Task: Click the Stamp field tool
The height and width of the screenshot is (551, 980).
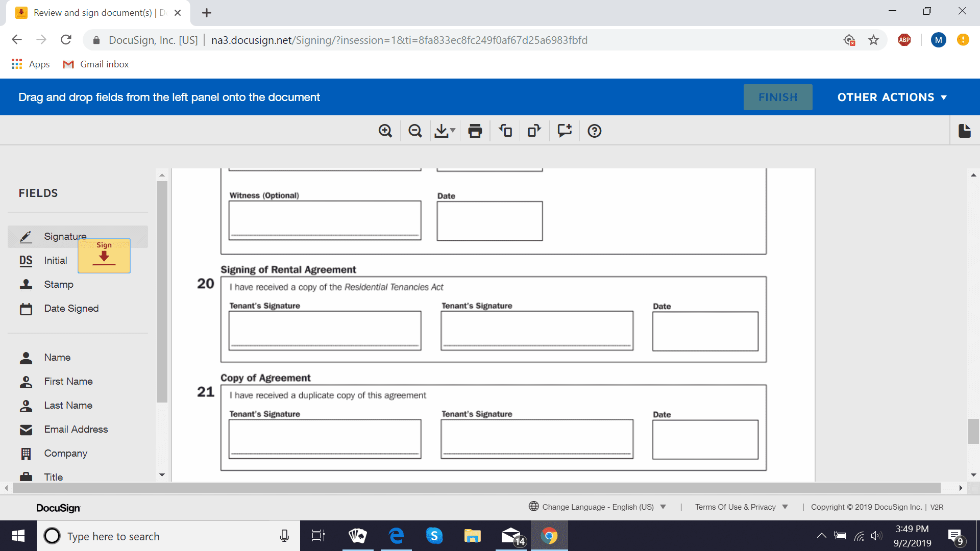Action: [x=57, y=284]
